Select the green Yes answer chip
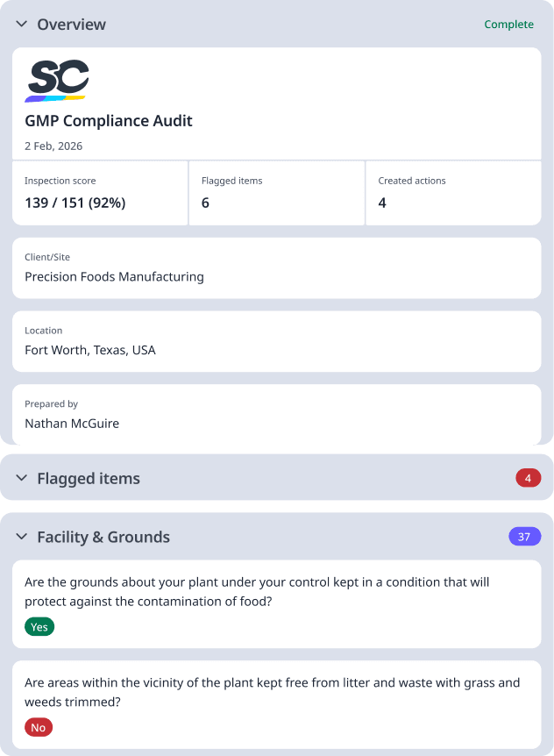This screenshot has height=756, width=554. tap(39, 626)
